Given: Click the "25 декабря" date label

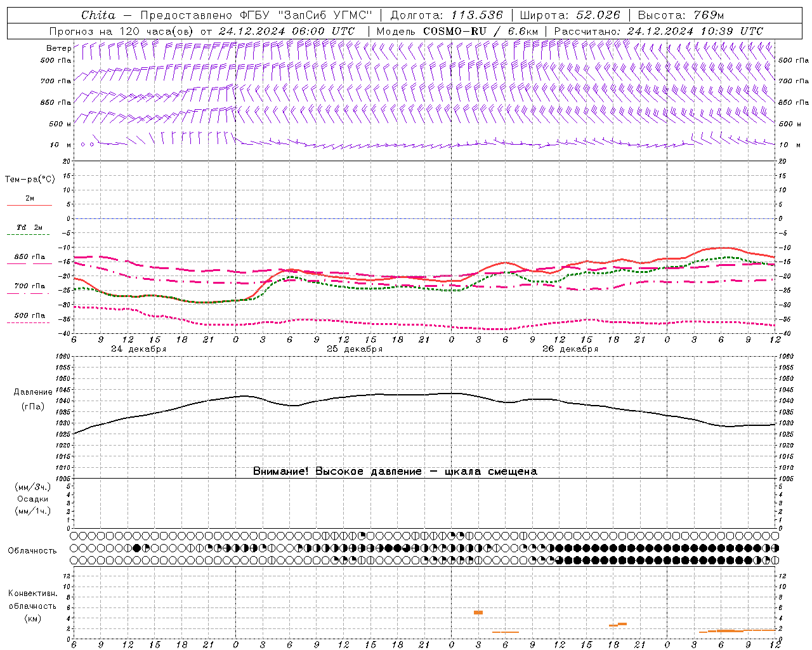Looking at the screenshot, I should click(x=355, y=349).
